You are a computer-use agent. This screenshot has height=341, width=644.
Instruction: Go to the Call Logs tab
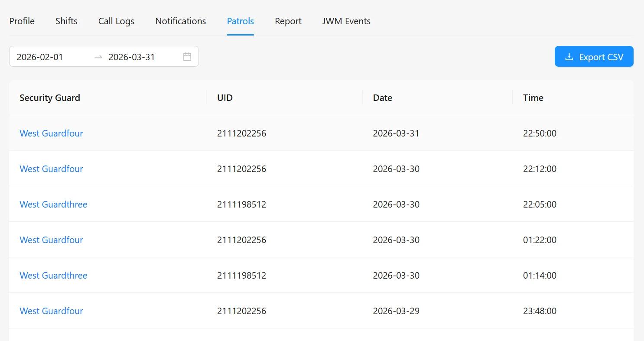click(116, 21)
